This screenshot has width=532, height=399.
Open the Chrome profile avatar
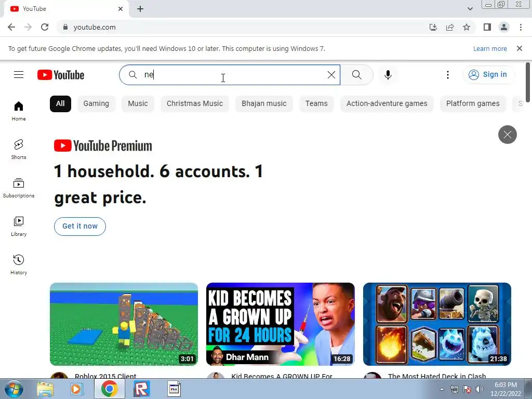pyautogui.click(x=504, y=27)
